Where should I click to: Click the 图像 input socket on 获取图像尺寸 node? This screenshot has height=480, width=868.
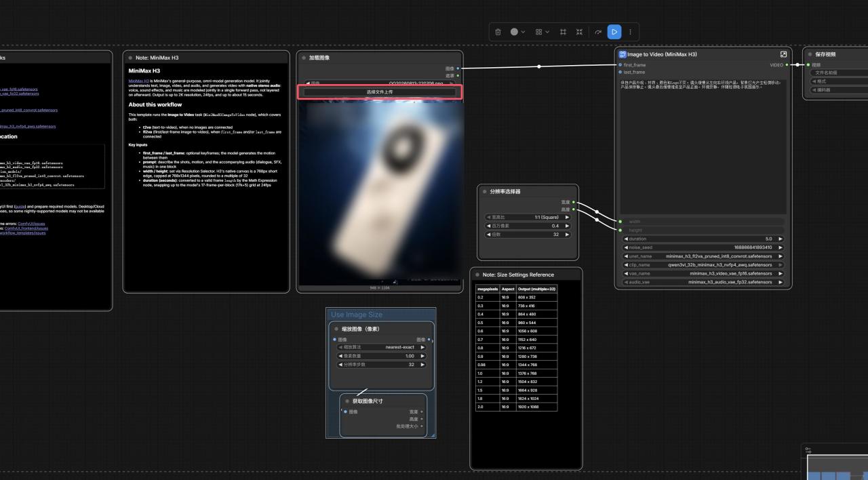pyautogui.click(x=345, y=412)
